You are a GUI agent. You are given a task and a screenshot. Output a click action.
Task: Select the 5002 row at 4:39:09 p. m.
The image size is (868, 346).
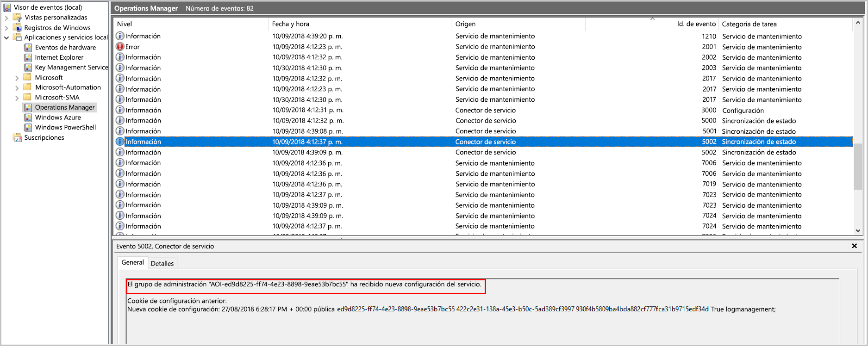click(483, 152)
